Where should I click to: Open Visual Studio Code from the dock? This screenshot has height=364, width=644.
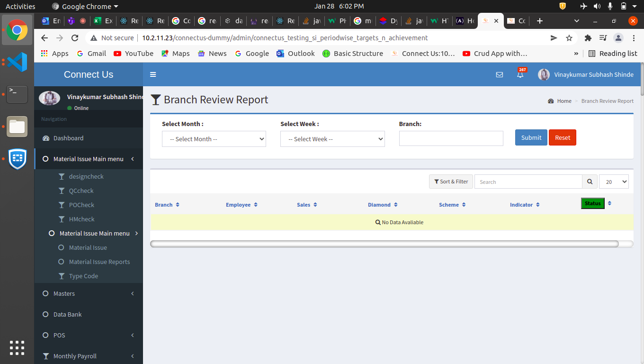click(17, 62)
